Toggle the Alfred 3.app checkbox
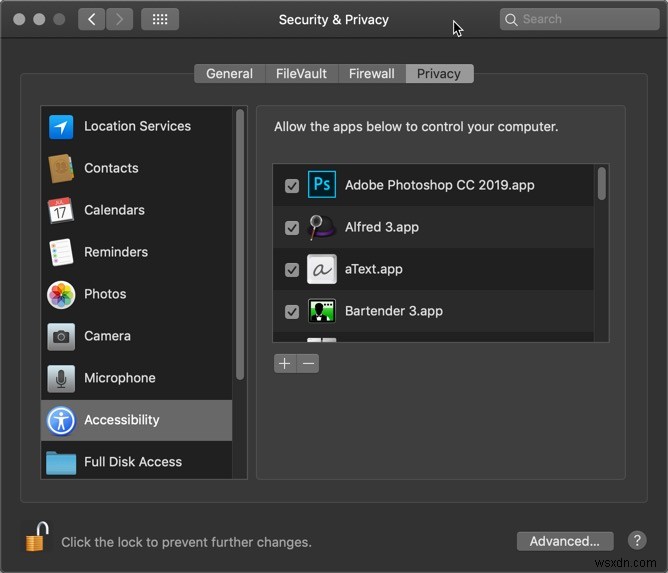Image resolution: width=668 pixels, height=573 pixels. (x=292, y=228)
